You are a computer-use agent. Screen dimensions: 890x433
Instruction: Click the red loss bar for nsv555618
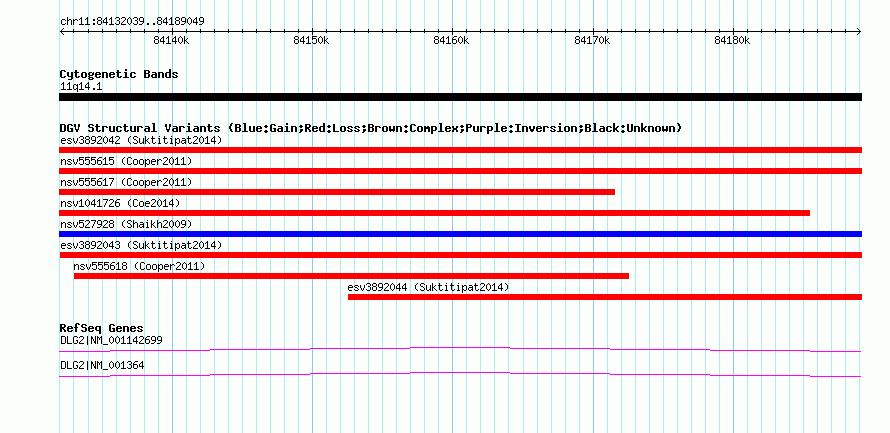[351, 276]
